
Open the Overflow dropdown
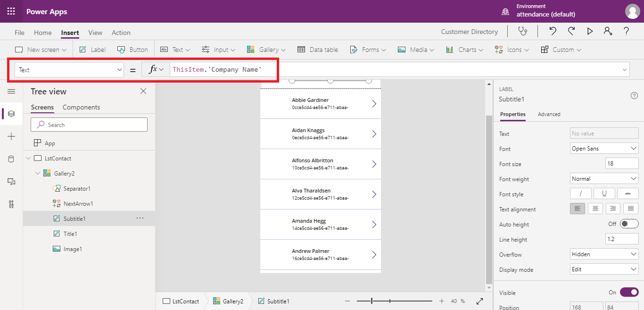[x=604, y=254]
